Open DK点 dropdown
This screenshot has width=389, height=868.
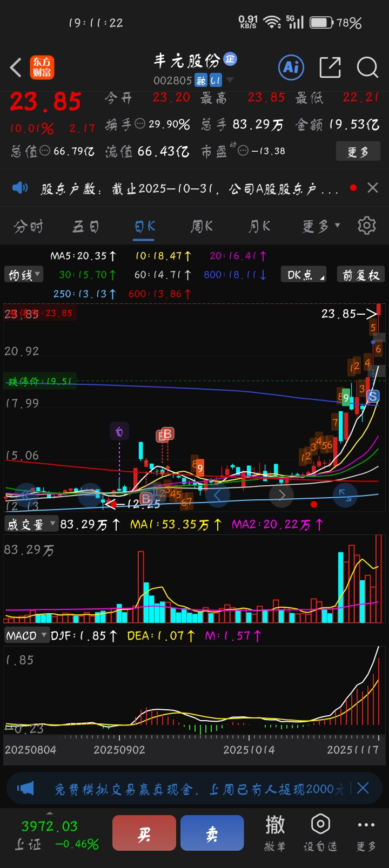(304, 275)
